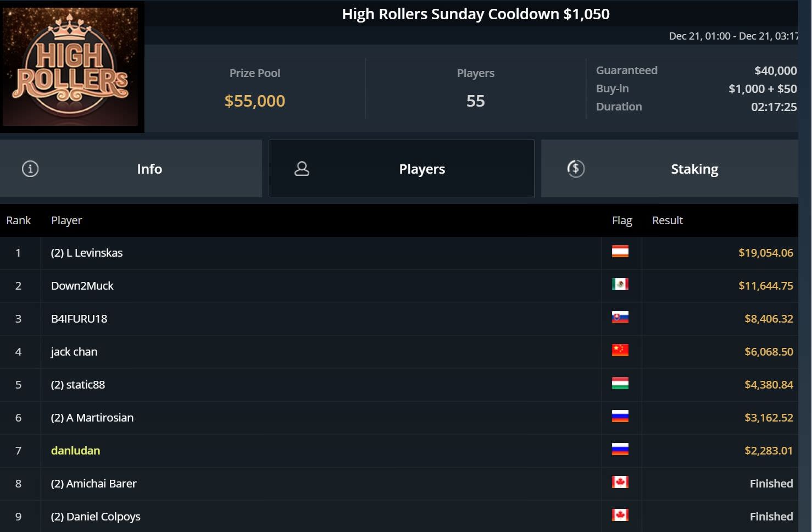Open player danludan's profile

(75, 451)
